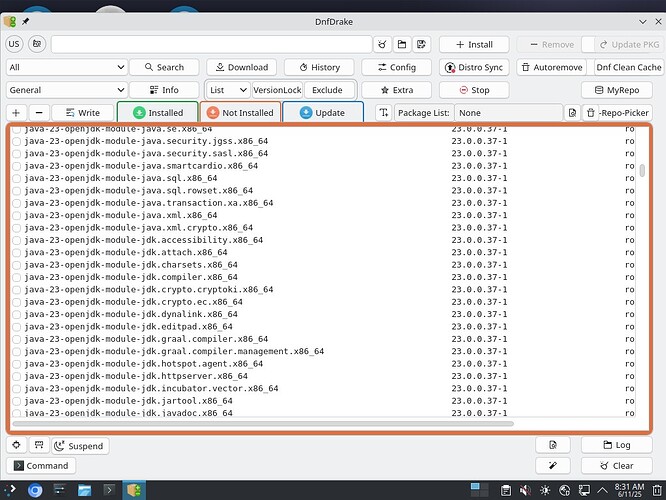The height and width of the screenshot is (500, 666).
Task: Click the horizontal scrollbar of package list
Action: [263, 424]
